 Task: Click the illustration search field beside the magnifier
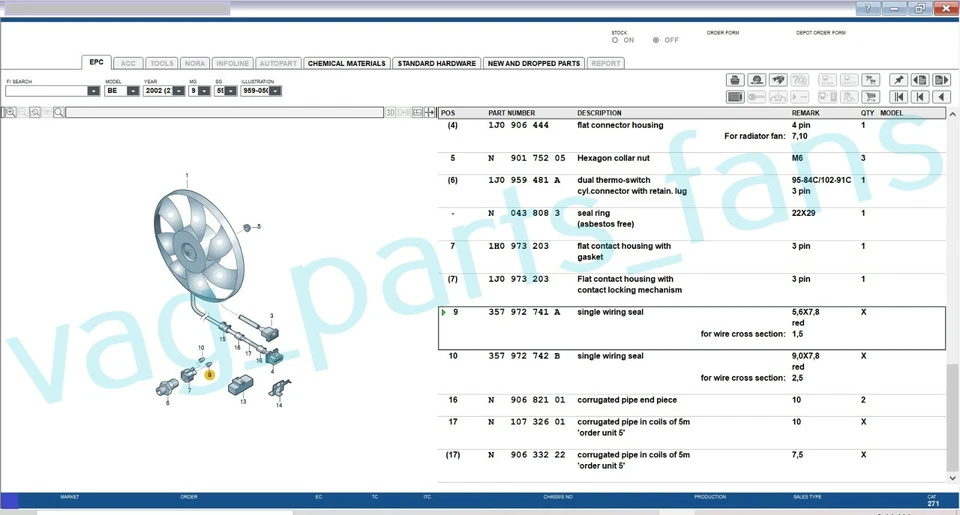225,113
